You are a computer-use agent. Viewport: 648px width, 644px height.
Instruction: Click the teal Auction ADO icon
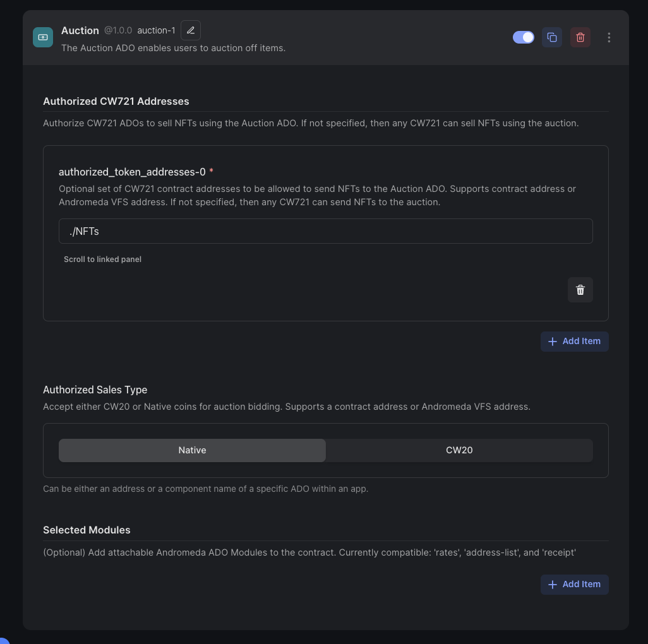point(43,37)
